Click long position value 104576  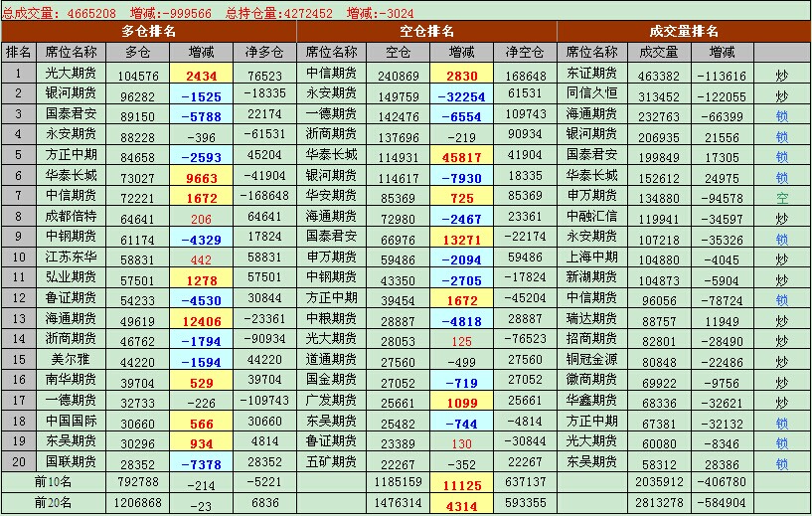coord(138,77)
